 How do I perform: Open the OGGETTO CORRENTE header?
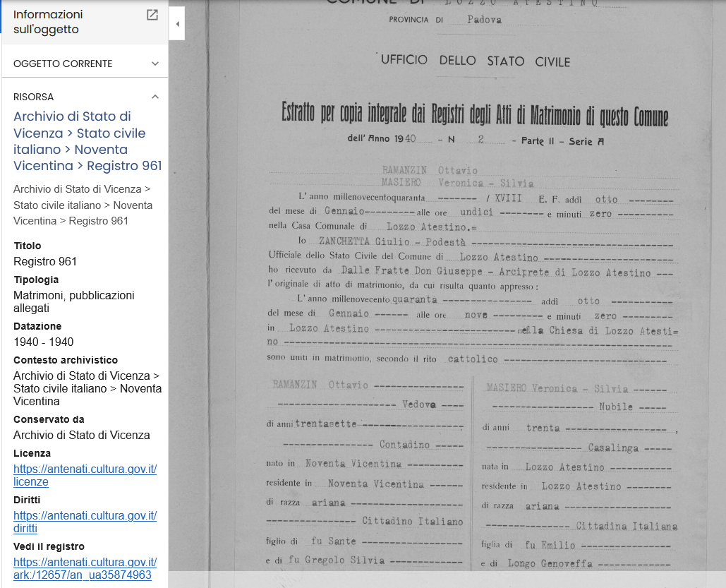(85, 64)
